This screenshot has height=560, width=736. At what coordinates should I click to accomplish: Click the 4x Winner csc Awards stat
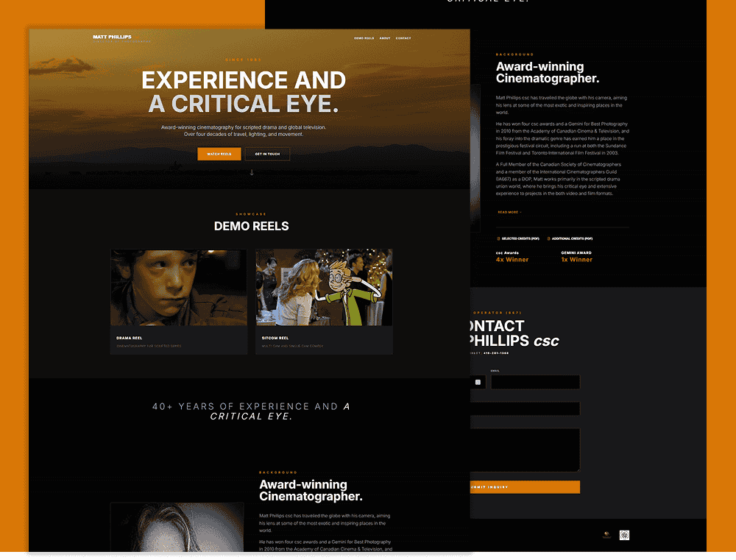[512, 257]
